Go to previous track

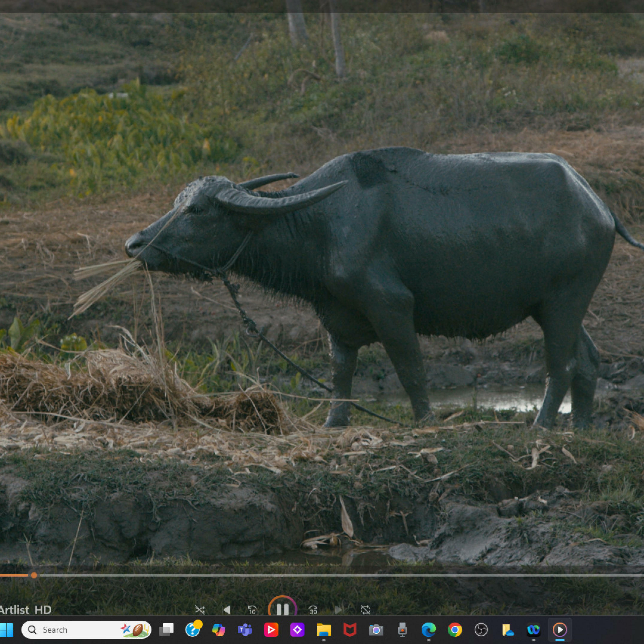[226, 610]
